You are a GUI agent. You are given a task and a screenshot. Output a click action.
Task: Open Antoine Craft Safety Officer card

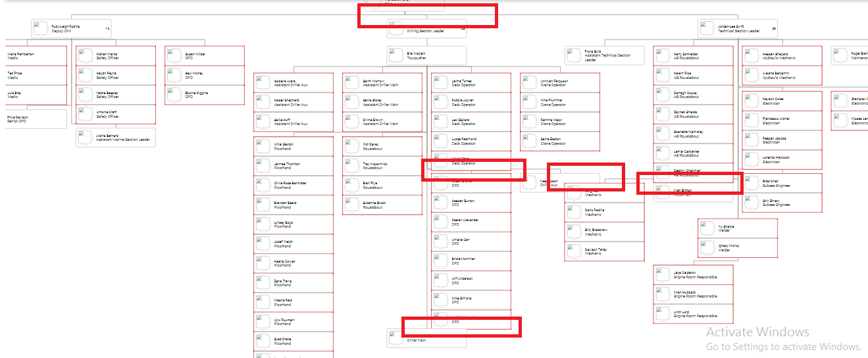coord(116,115)
